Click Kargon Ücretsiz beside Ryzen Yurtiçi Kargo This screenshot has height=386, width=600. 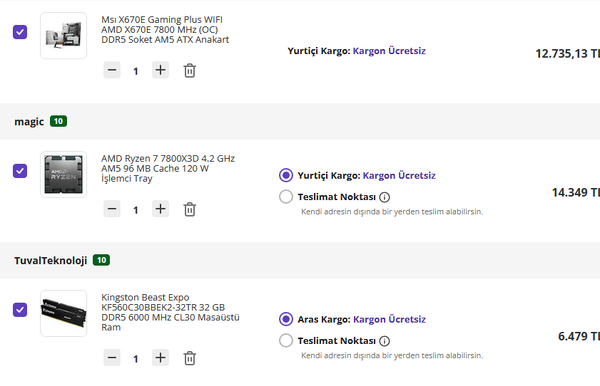pyautogui.click(x=399, y=176)
